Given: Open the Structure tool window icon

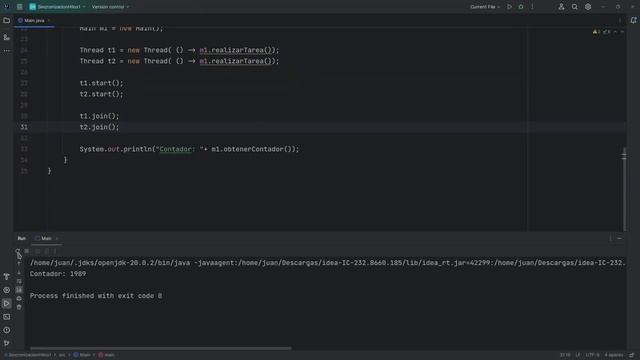Looking at the screenshot, I should [7, 37].
